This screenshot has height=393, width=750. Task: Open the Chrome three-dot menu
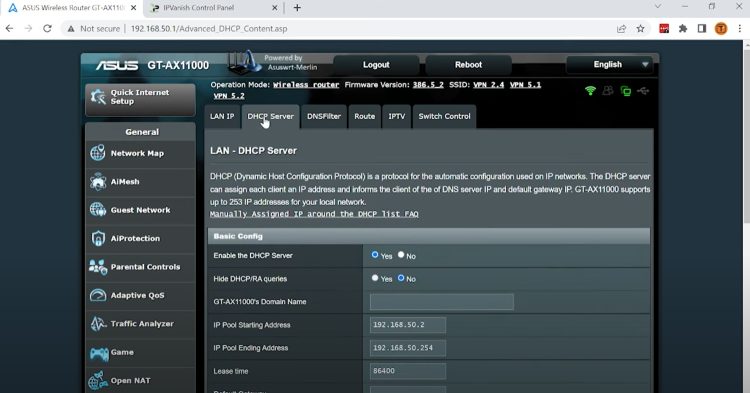pos(739,29)
